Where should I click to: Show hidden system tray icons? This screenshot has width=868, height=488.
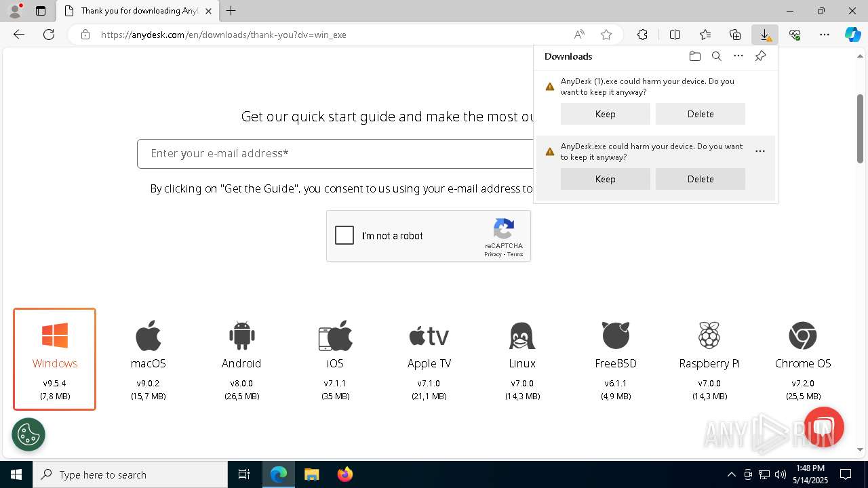click(731, 474)
